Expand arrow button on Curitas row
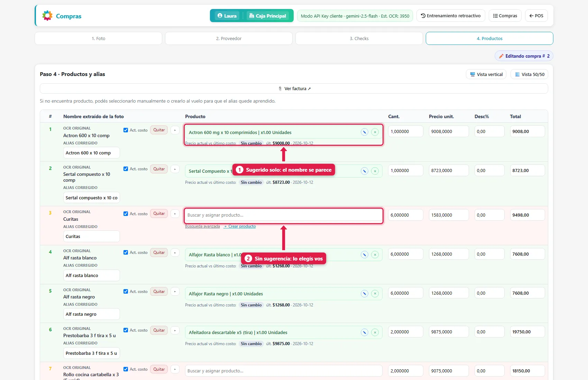Image resolution: width=588 pixels, height=380 pixels. tap(175, 213)
